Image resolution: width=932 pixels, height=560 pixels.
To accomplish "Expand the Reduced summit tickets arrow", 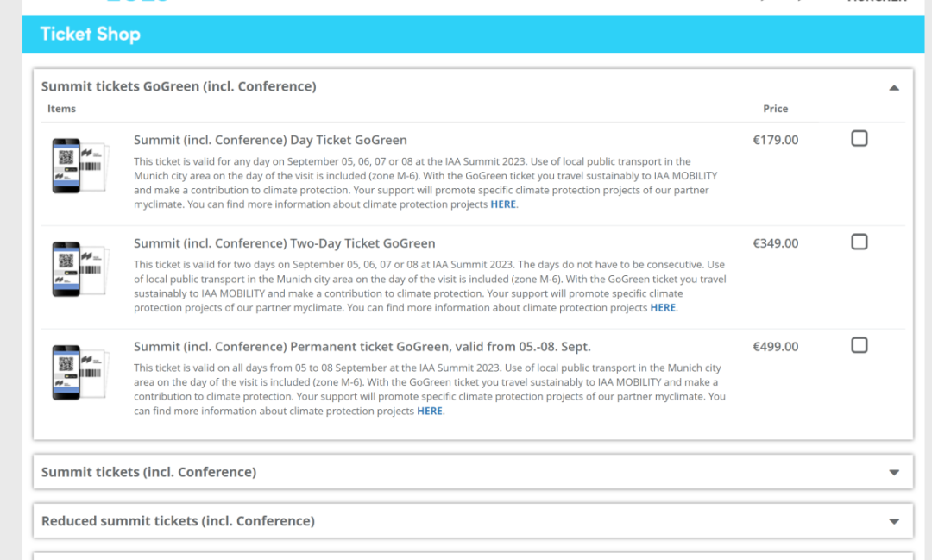I will (x=894, y=521).
